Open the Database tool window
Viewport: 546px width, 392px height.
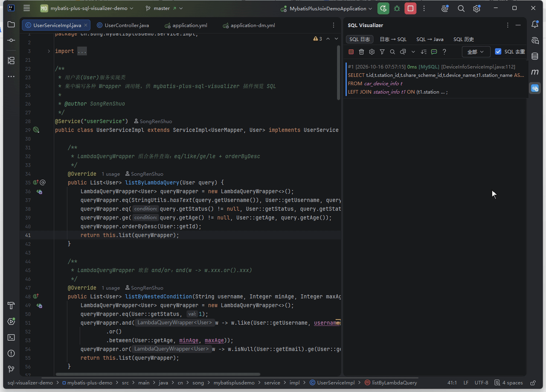pyautogui.click(x=535, y=56)
